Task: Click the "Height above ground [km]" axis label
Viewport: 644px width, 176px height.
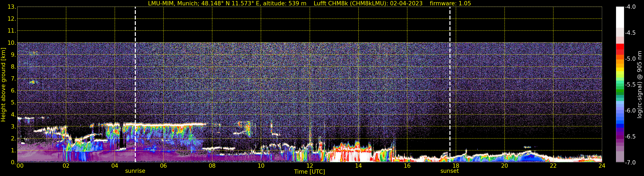Action: [3, 85]
